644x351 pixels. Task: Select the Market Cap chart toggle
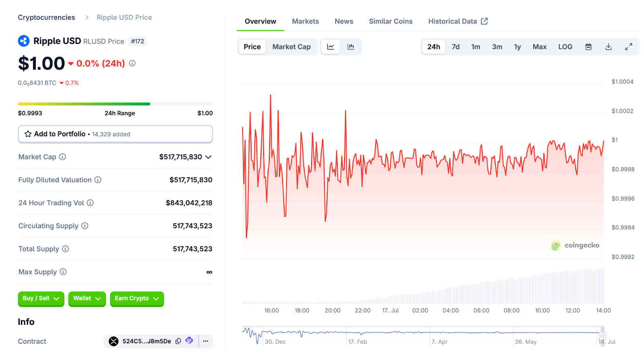[x=291, y=47]
